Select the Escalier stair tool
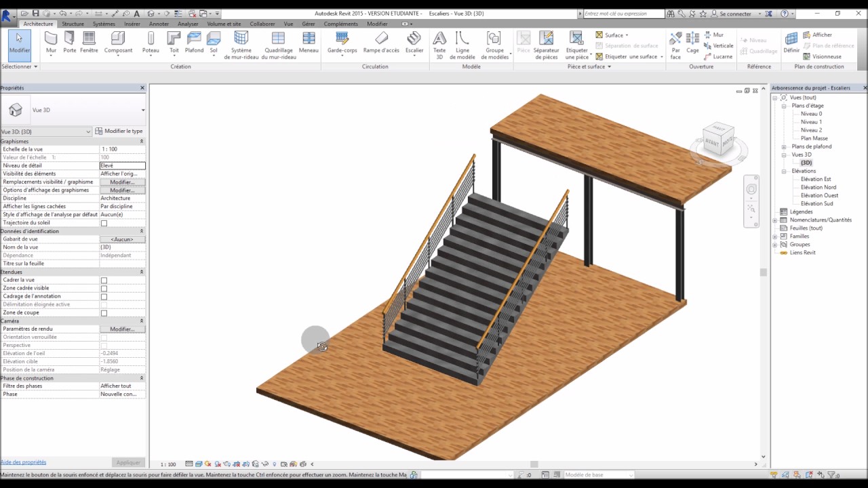This screenshot has height=488, width=868. point(414,43)
